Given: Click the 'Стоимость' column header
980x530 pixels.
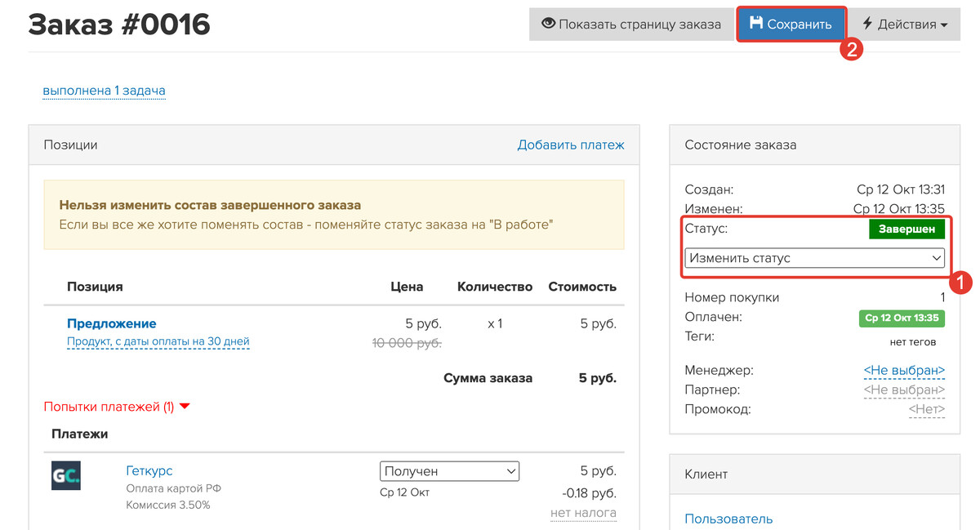Looking at the screenshot, I should click(582, 287).
